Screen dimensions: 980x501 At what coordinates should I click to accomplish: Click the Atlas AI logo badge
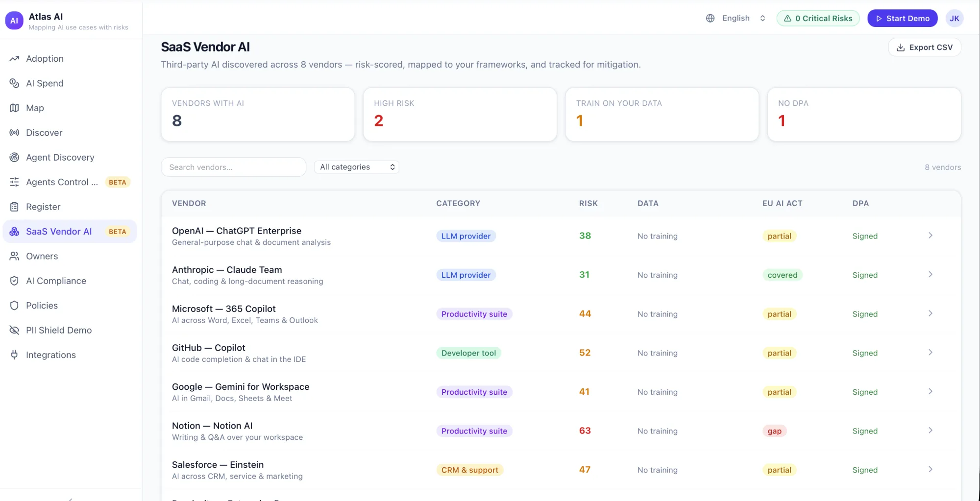pyautogui.click(x=14, y=21)
